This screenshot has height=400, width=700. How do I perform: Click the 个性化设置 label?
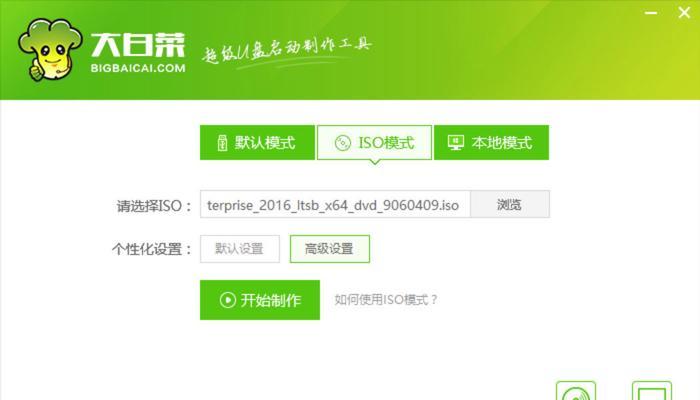point(152,249)
